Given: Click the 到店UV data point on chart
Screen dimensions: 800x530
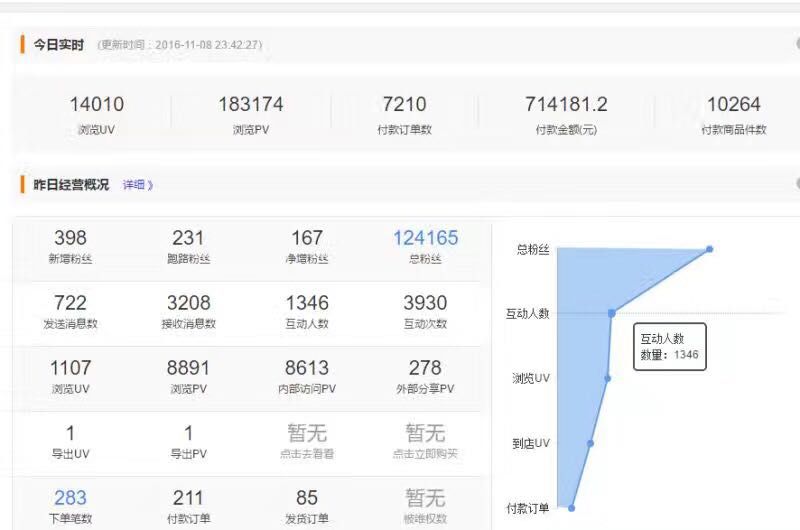Looking at the screenshot, I should click(x=590, y=443).
